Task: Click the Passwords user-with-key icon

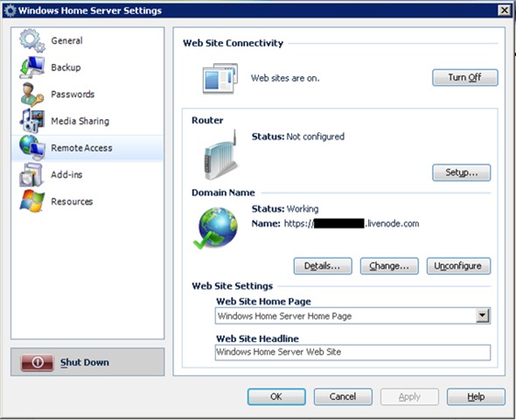Action: (31, 94)
